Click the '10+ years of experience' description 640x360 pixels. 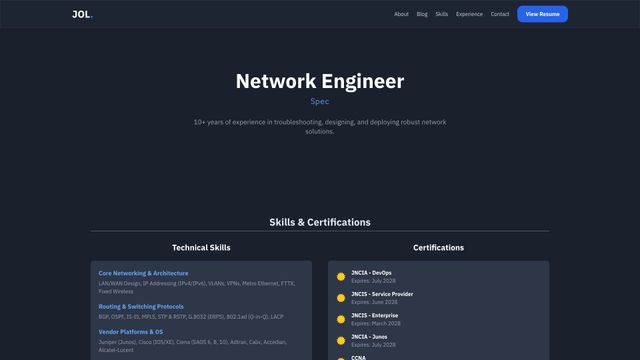coord(320,127)
